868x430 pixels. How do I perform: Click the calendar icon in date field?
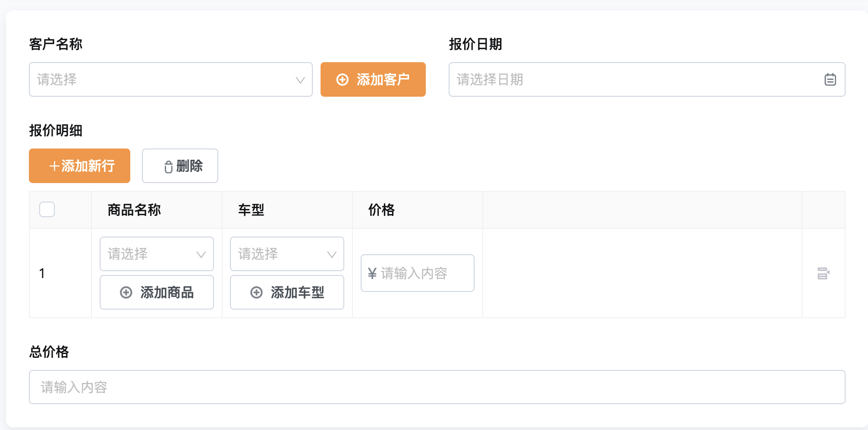tap(830, 79)
